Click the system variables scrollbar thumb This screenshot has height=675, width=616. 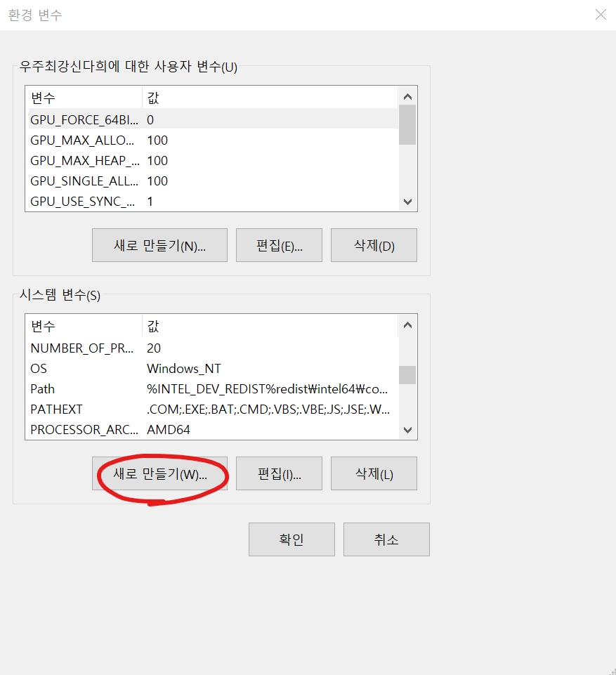(407, 375)
